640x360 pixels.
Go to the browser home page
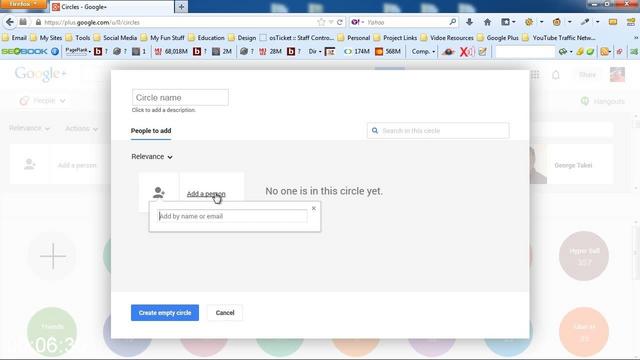tap(487, 22)
